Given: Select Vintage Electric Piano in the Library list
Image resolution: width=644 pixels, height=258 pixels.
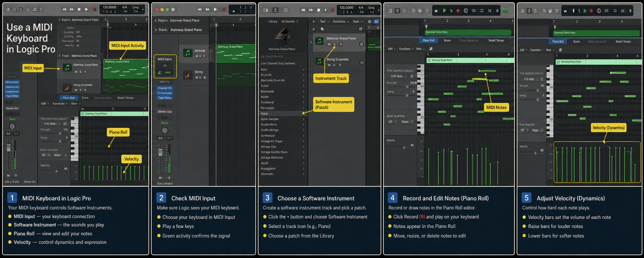Looking at the screenshot, I should tap(282, 152).
